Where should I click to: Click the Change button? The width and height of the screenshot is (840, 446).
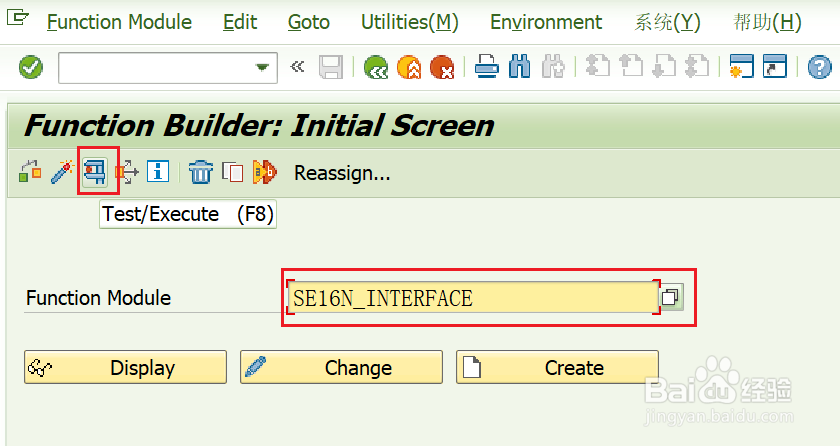341,367
